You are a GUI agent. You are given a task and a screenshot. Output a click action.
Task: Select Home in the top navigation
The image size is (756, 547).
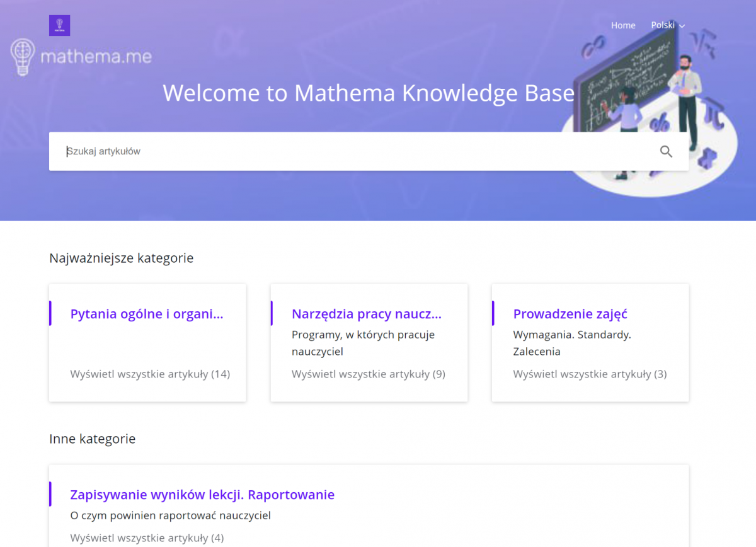coord(623,25)
